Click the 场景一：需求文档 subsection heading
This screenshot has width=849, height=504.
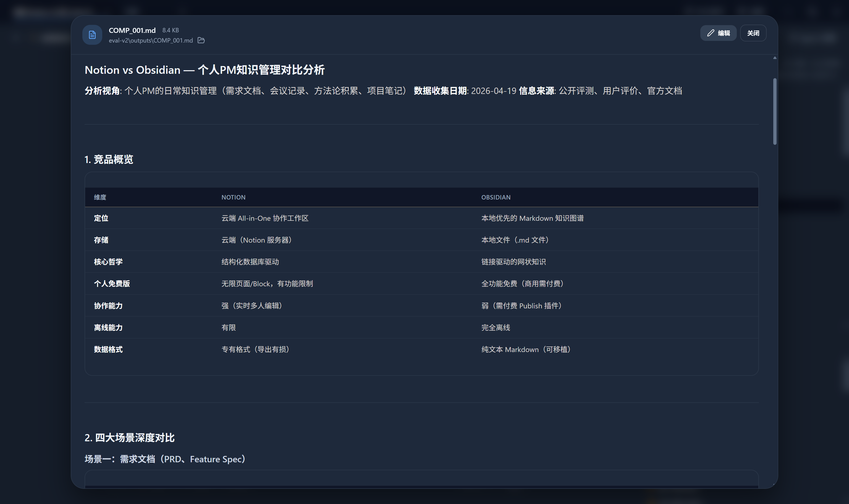point(164,459)
